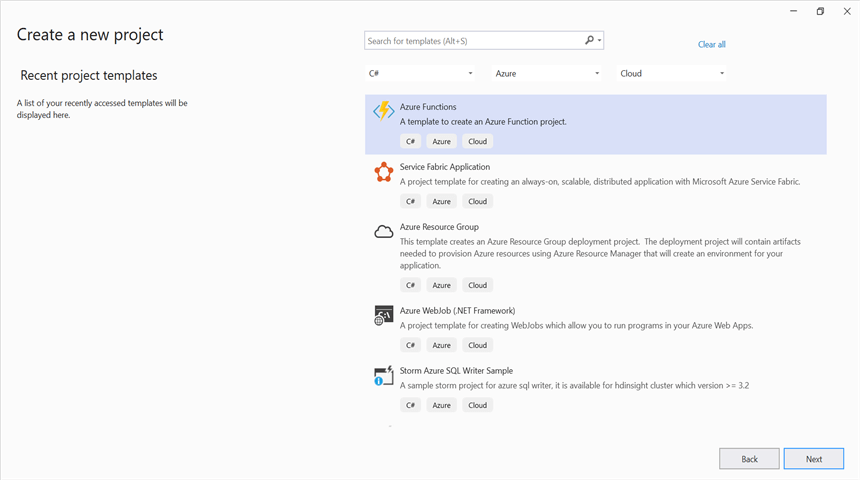The height and width of the screenshot is (480, 860).
Task: Open the C# language filter dropdown
Action: pos(420,74)
